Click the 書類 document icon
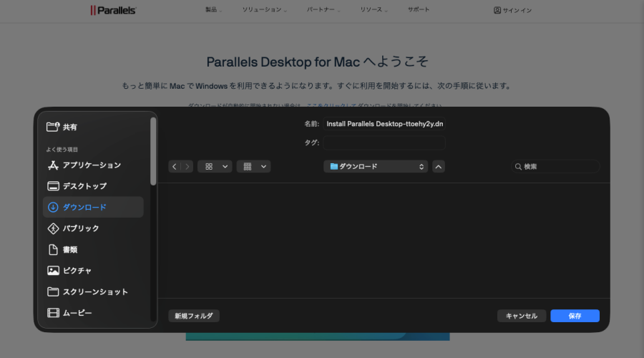Screen dimensions: 644x358 pyautogui.click(x=53, y=249)
